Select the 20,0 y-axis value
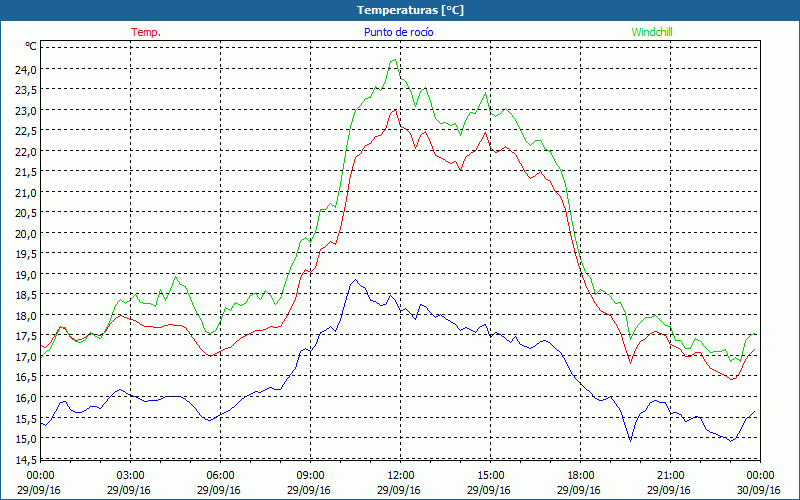 (x=25, y=234)
